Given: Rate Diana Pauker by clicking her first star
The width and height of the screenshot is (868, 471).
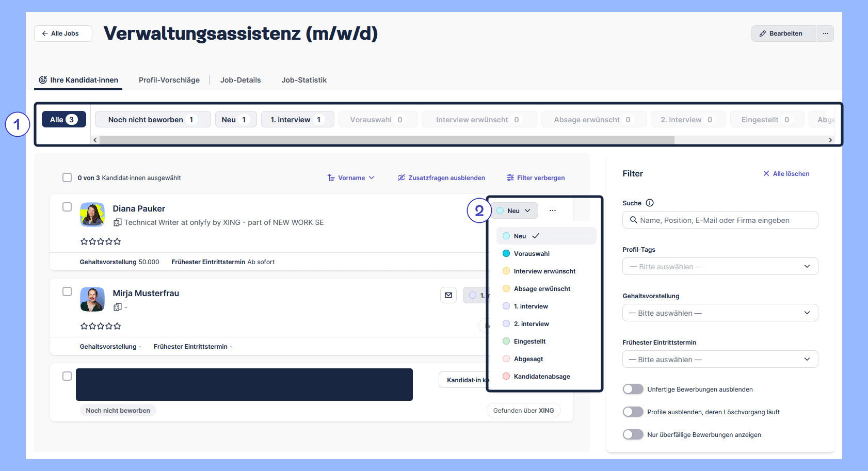Looking at the screenshot, I should [x=83, y=241].
